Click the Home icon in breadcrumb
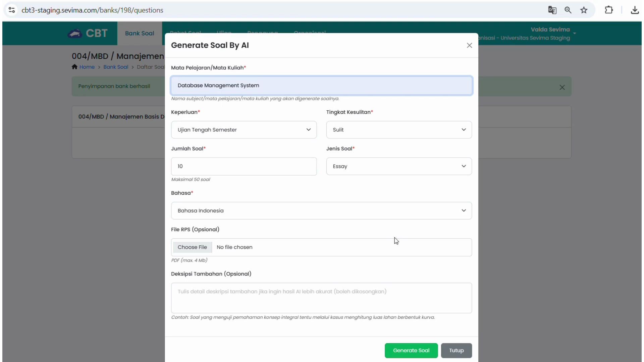Image resolution: width=644 pixels, height=362 pixels. [x=74, y=67]
